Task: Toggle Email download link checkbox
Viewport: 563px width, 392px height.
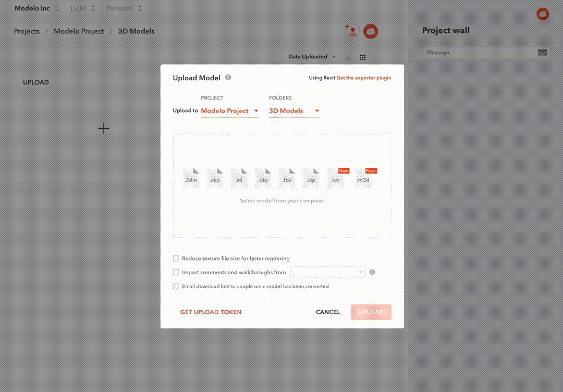Action: click(176, 286)
